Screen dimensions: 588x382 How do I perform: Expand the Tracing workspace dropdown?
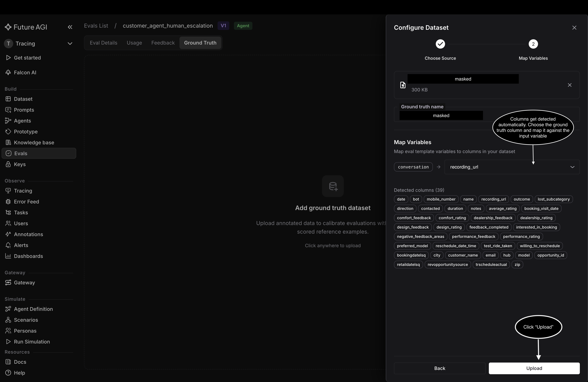click(x=70, y=44)
